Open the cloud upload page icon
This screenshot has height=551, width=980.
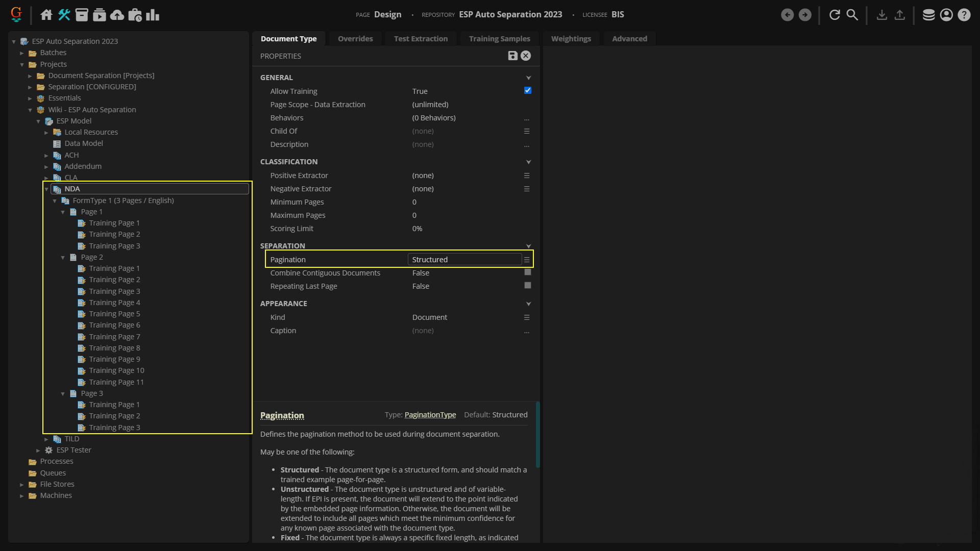pyautogui.click(x=117, y=15)
